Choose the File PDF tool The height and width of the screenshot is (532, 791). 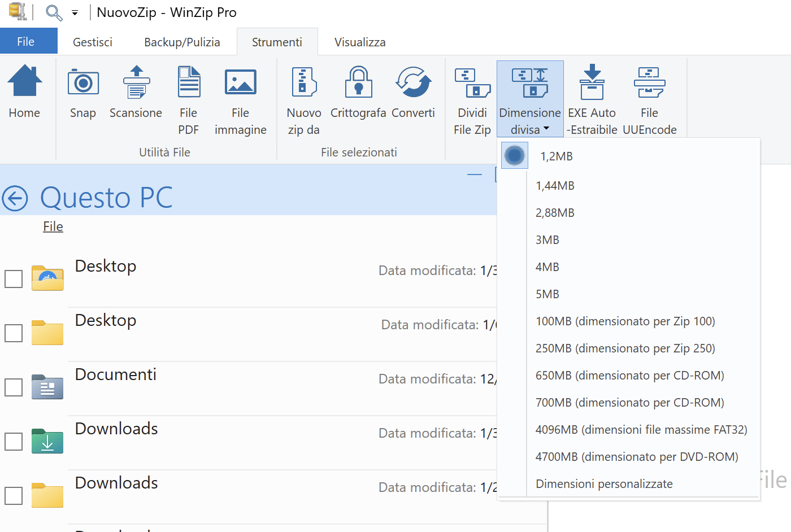pyautogui.click(x=189, y=101)
